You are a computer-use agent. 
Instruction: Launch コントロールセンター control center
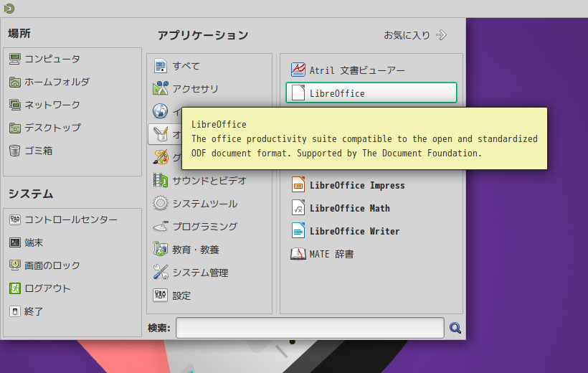[63, 219]
